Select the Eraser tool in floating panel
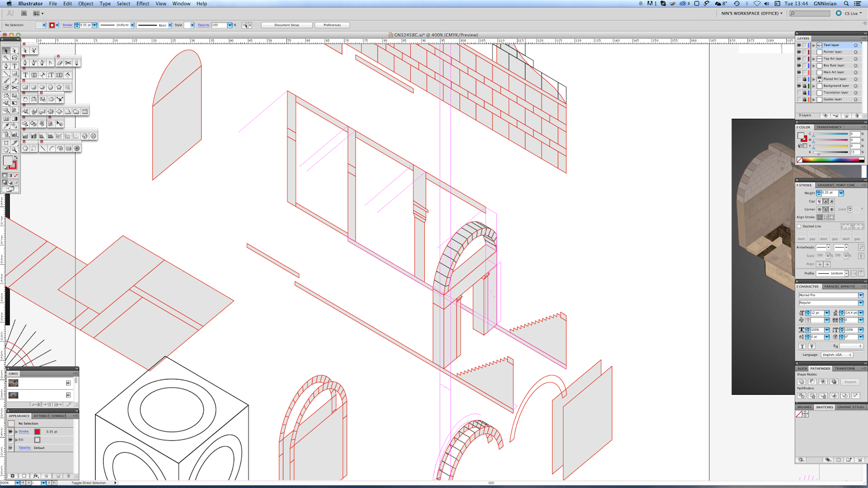The image size is (868, 488). [60, 63]
